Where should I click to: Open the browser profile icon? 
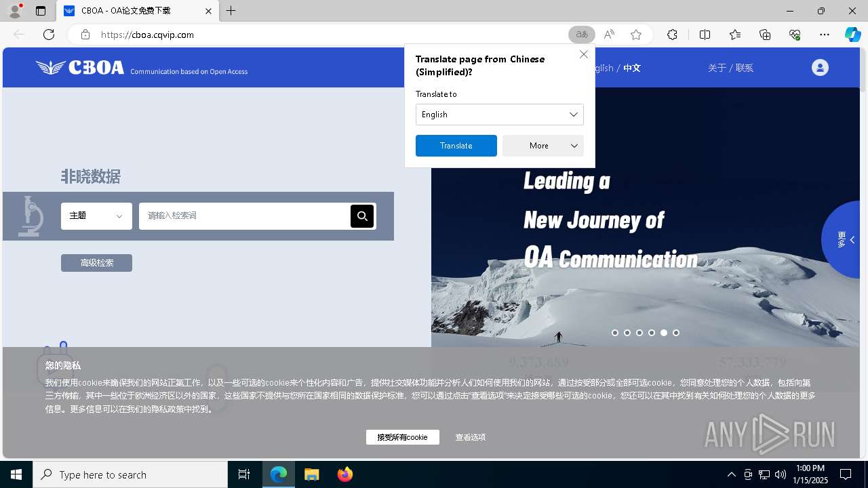[x=15, y=11]
